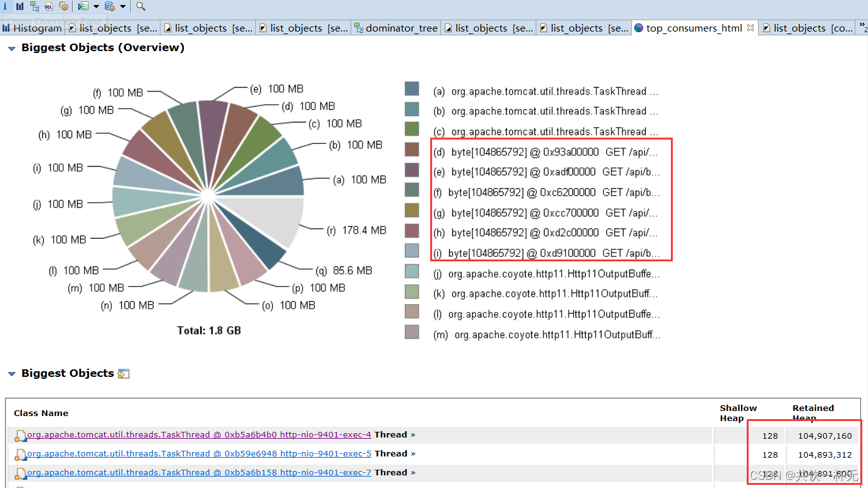Open the Heap Dump Overview icon
Viewport: 868px width, 488px height.
coord(5,6)
